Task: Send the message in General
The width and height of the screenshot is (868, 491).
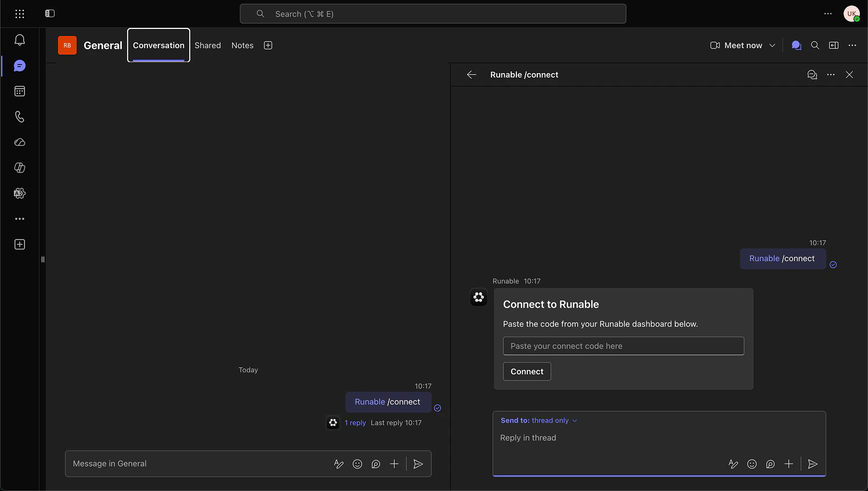Action: [418, 464]
